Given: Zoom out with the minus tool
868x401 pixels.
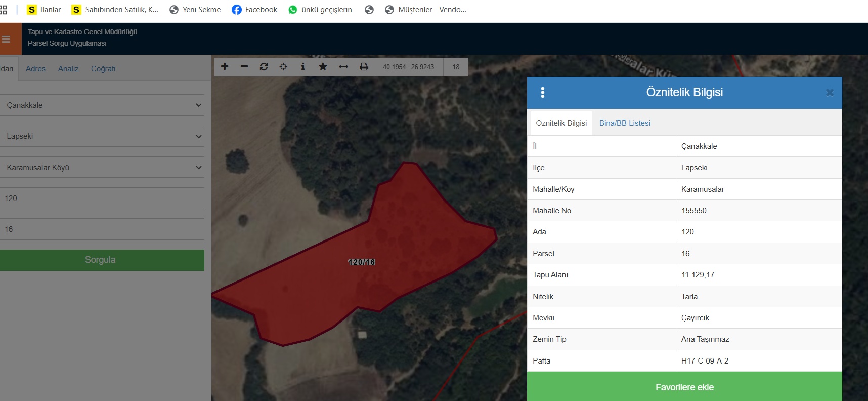Looking at the screenshot, I should coord(244,67).
